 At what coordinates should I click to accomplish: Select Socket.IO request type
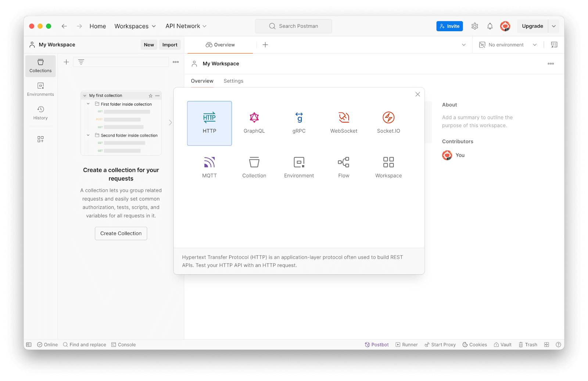[388, 123]
